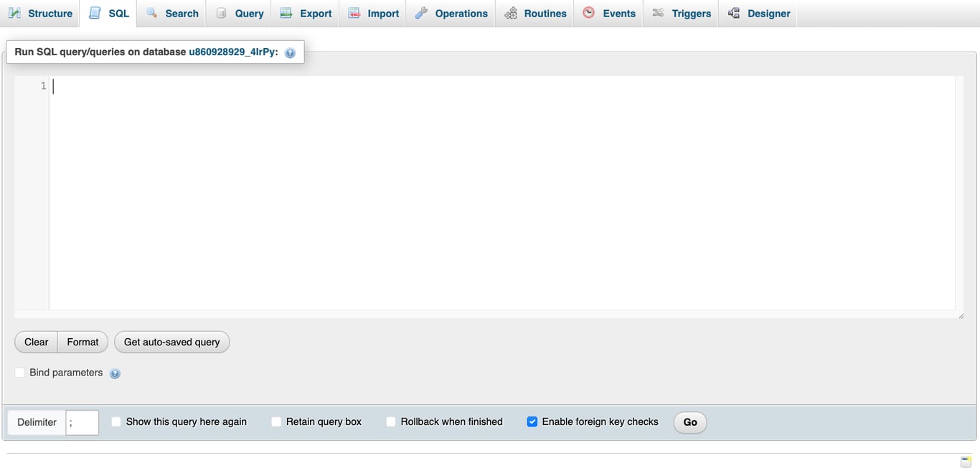980x473 pixels.
Task: Disable "Enable foreign key checks"
Action: point(532,421)
